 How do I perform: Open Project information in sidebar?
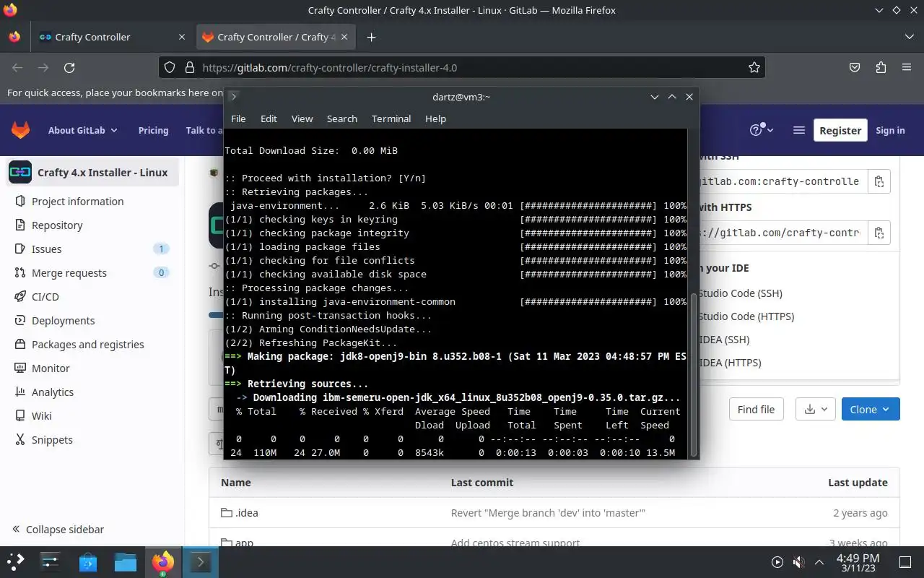92,201
